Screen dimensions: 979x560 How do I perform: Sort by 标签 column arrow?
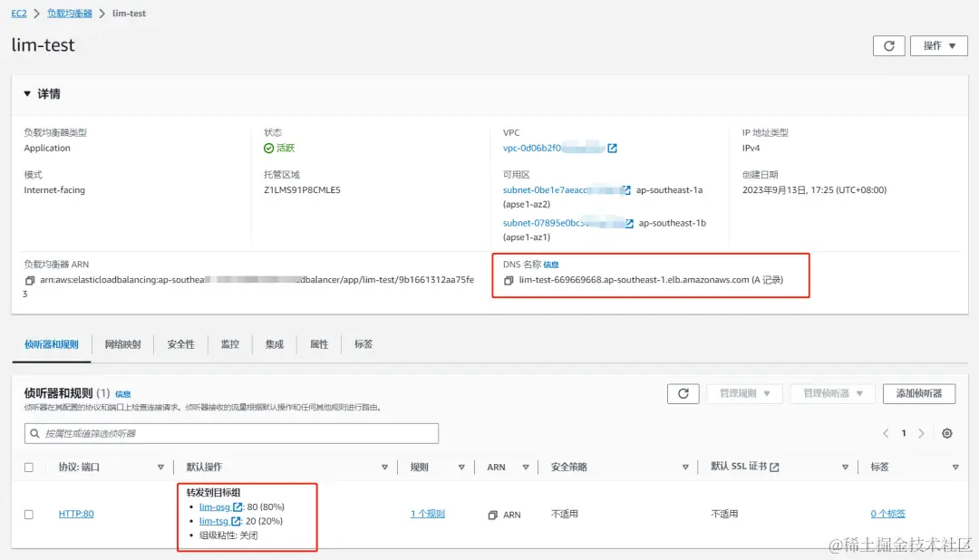(955, 467)
